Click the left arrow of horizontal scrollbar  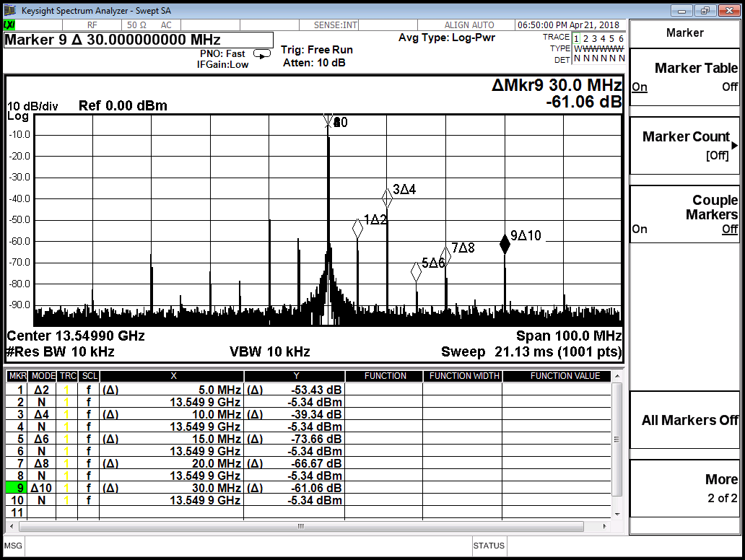[x=12, y=526]
